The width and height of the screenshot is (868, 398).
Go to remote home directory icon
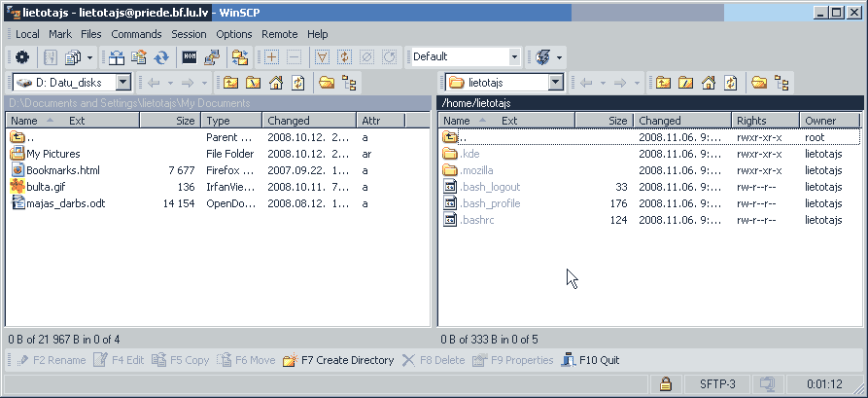(x=709, y=83)
